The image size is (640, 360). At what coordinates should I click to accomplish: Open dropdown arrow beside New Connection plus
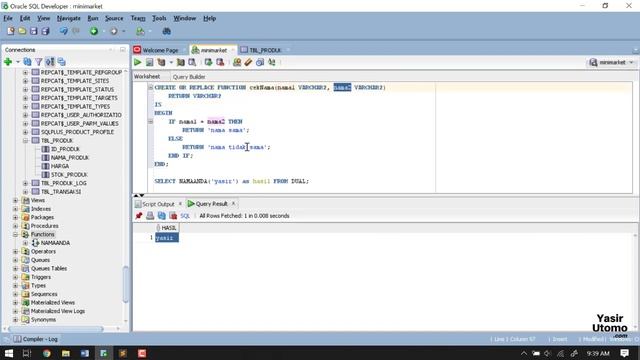[x=18, y=62]
